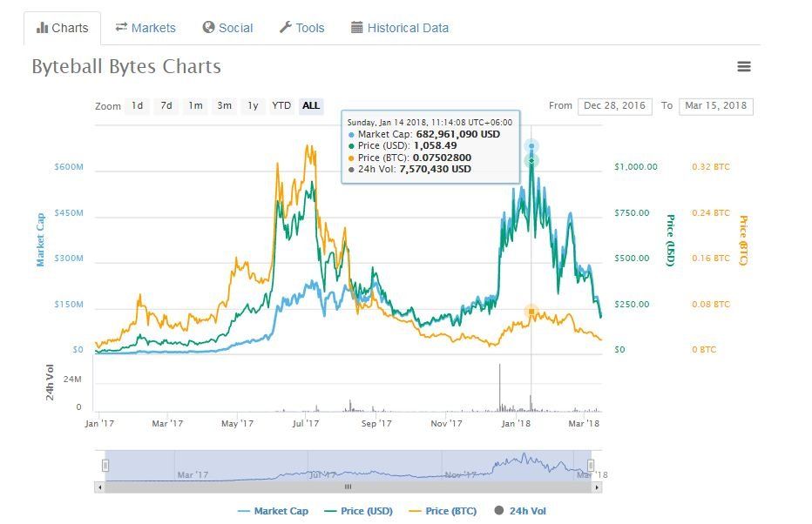Image resolution: width=812 pixels, height=524 pixels.
Task: Click the navigator scrollbar left arrow
Action: pyautogui.click(x=100, y=487)
